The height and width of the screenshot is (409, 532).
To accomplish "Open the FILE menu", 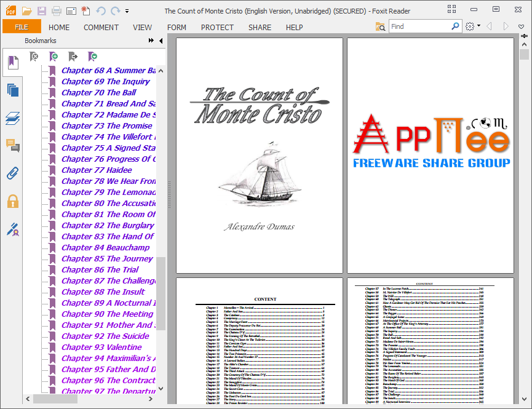I will [x=22, y=27].
